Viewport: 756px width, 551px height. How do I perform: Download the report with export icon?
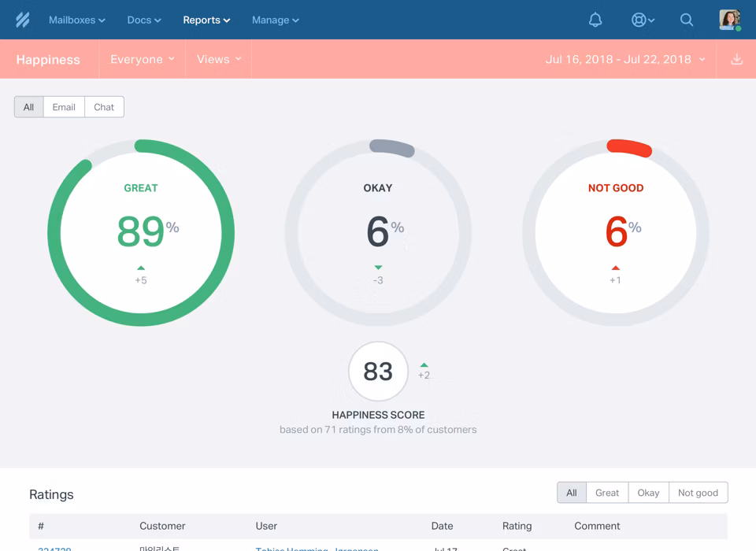[736, 59]
